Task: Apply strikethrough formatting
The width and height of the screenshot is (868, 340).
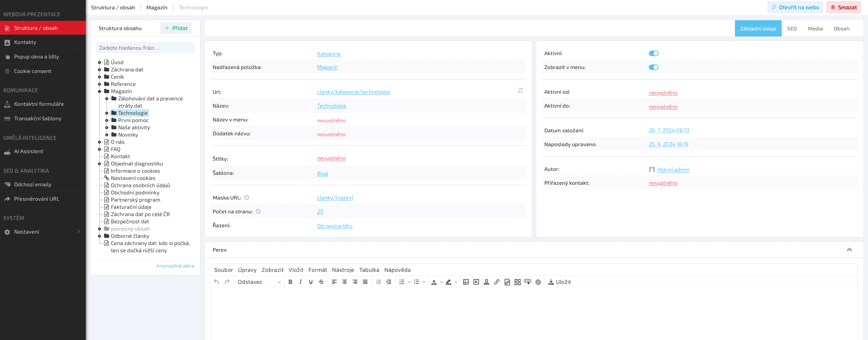Action: click(321, 282)
